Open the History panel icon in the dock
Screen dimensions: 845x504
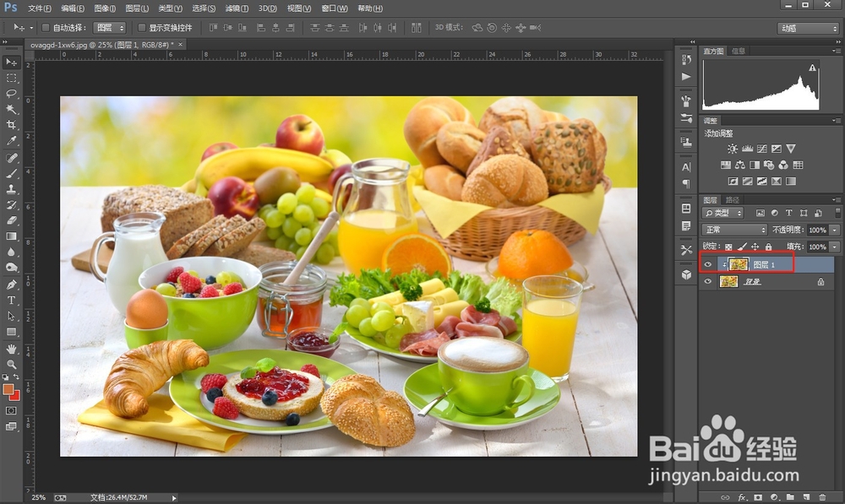686,59
